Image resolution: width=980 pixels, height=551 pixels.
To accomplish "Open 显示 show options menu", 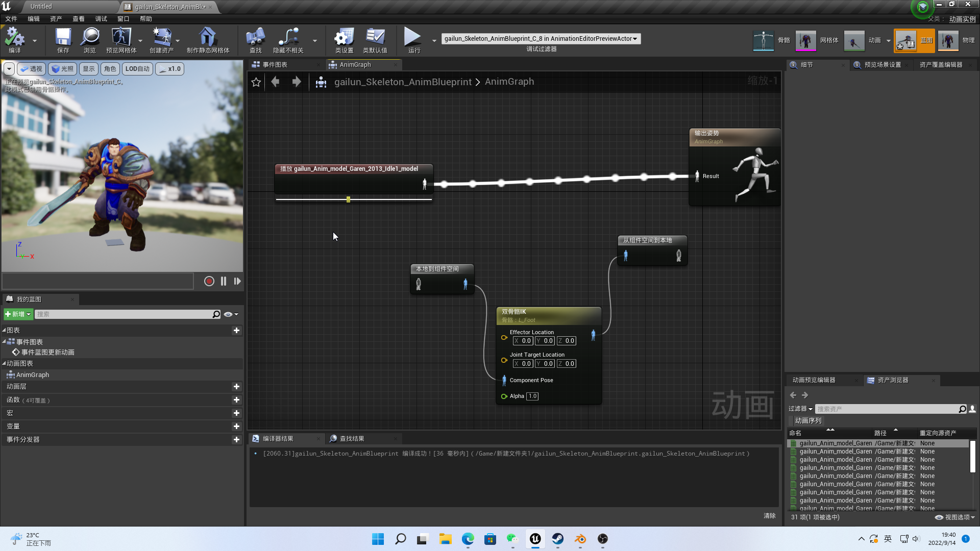I will coord(89,69).
